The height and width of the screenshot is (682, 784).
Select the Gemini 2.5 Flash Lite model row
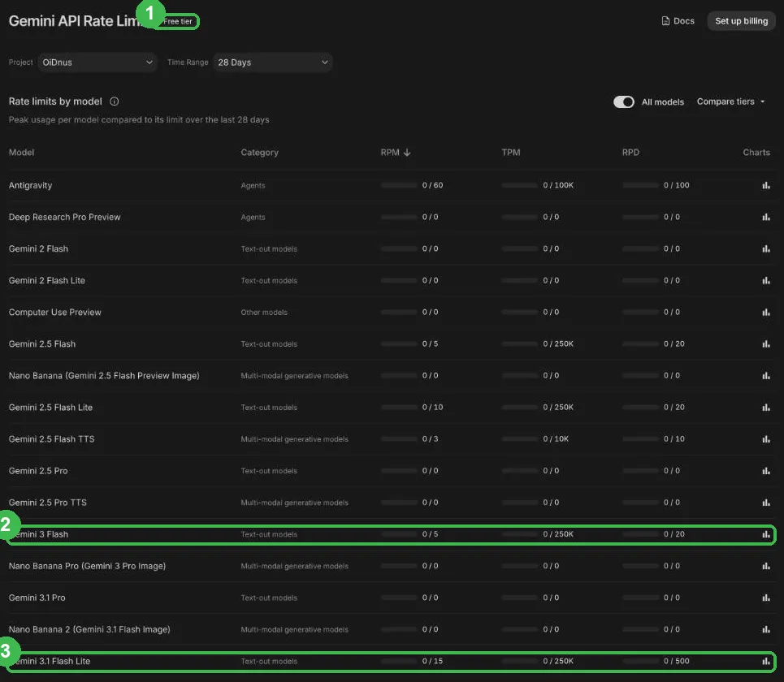(392, 408)
